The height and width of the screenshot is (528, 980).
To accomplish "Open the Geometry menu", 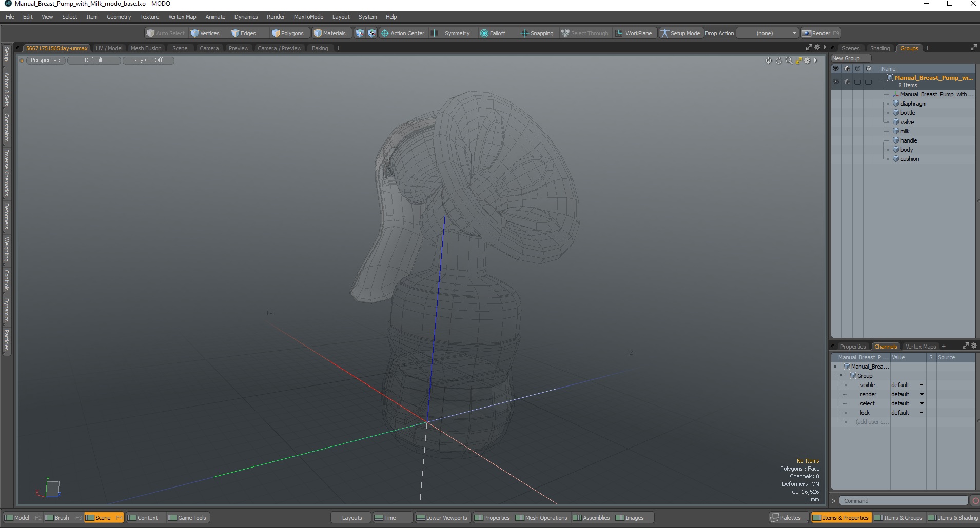I will tap(119, 17).
